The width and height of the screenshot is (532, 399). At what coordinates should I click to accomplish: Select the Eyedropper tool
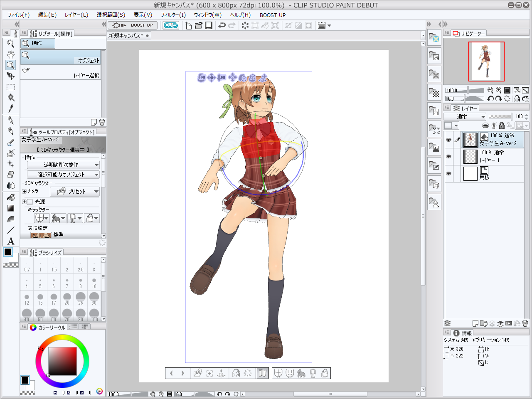(x=11, y=108)
